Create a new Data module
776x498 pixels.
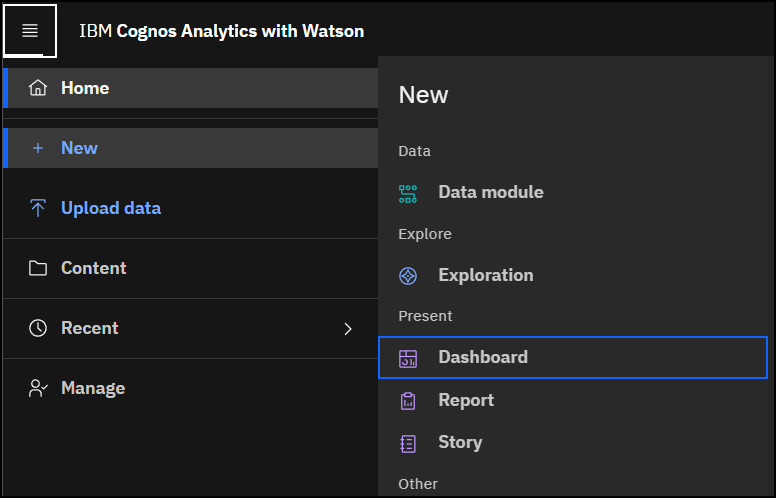coord(573,192)
